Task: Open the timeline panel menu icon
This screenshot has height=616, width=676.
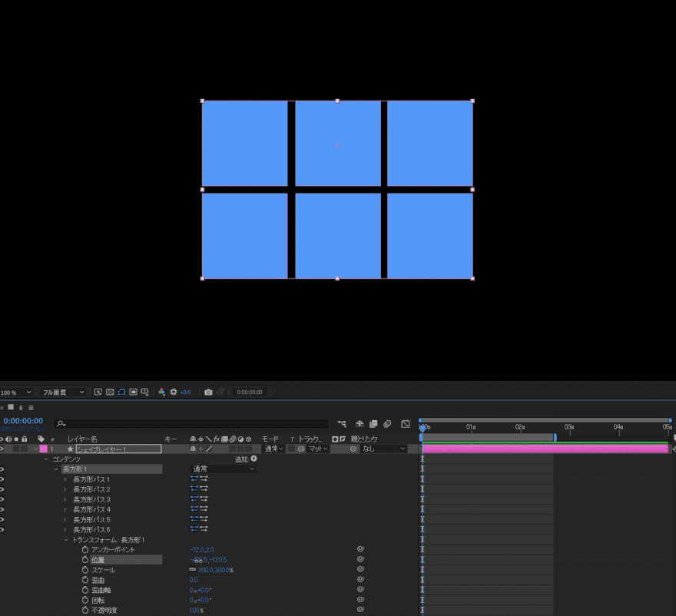Action: click(x=31, y=408)
